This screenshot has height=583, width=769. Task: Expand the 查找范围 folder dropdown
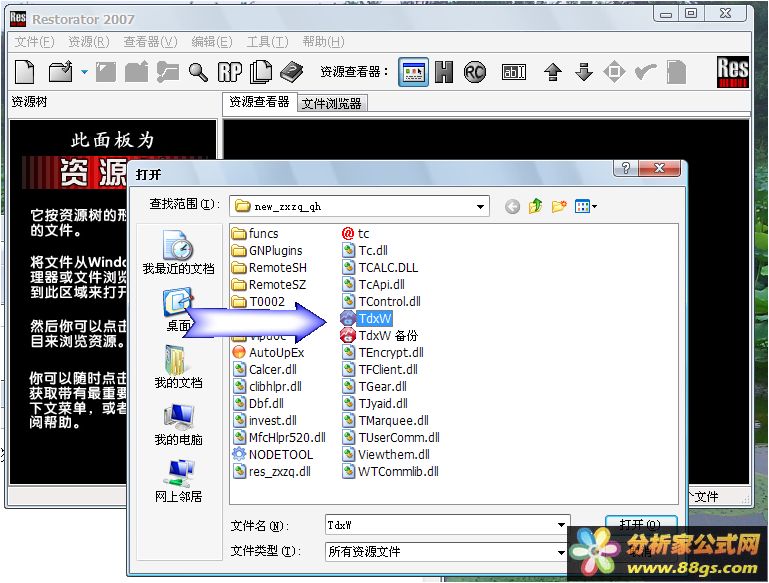[480, 206]
